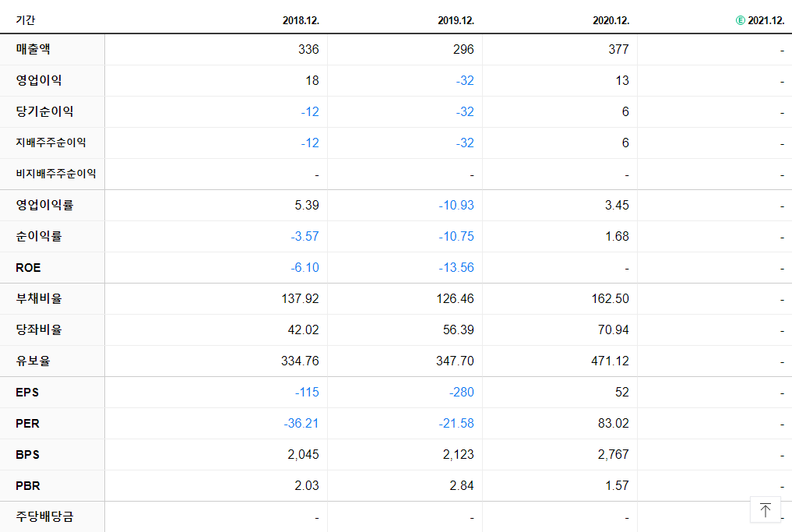This screenshot has width=792, height=532.
Task: Click the 부채비율 row label
Action: (x=39, y=298)
